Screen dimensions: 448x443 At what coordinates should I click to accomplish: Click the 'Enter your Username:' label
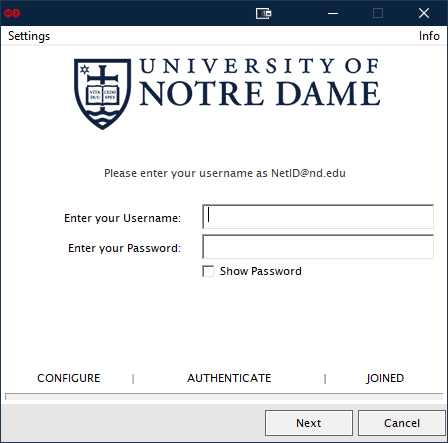tap(122, 218)
